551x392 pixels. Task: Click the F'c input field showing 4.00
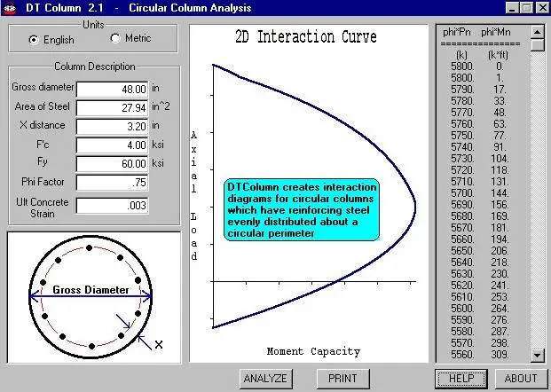click(112, 145)
